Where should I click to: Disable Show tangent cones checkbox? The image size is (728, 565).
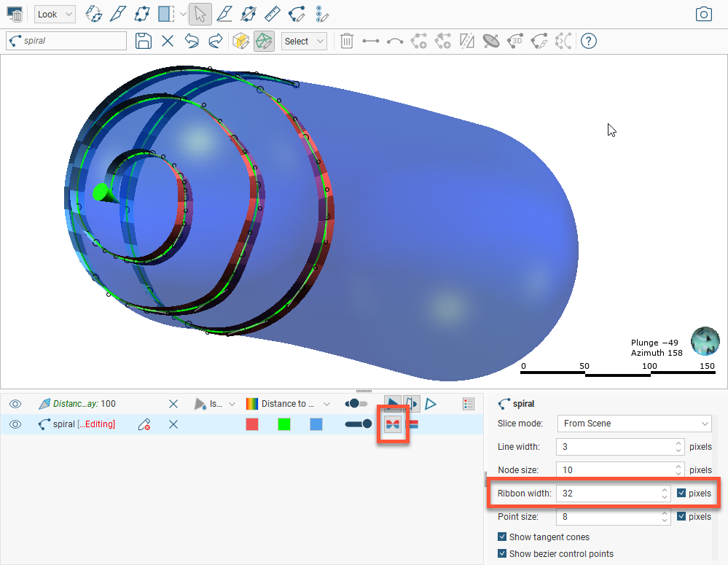(502, 537)
